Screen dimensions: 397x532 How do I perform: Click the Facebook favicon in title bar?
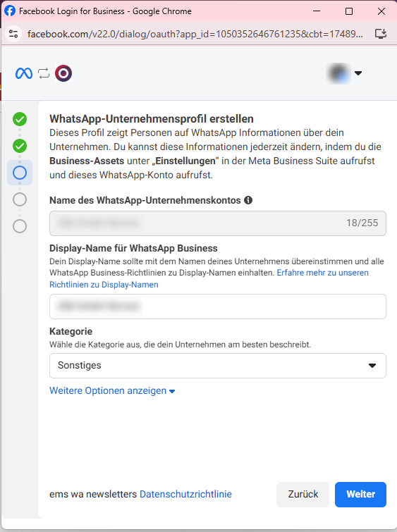click(10, 11)
